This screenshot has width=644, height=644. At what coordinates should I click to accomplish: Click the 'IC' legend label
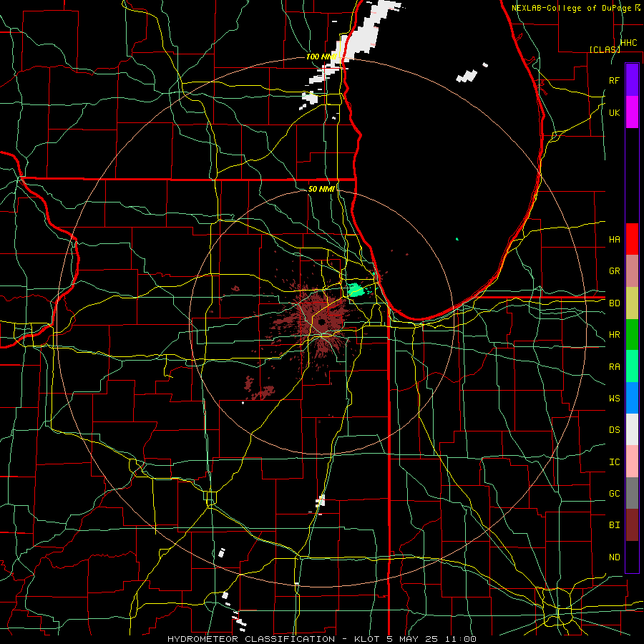(614, 462)
